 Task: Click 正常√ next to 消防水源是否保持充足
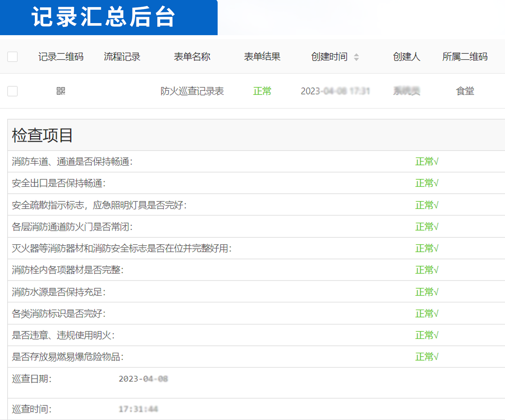pyautogui.click(x=426, y=292)
